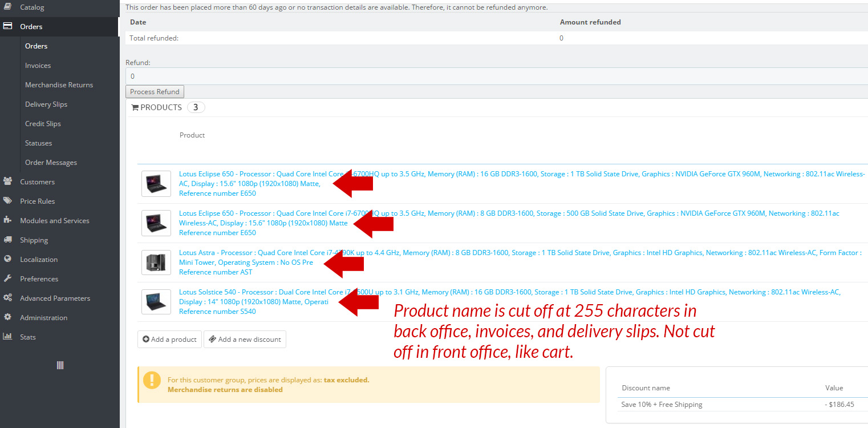Viewport: 868px width, 428px height.
Task: Open Stats via the bar-chart icon
Action: click(8, 337)
